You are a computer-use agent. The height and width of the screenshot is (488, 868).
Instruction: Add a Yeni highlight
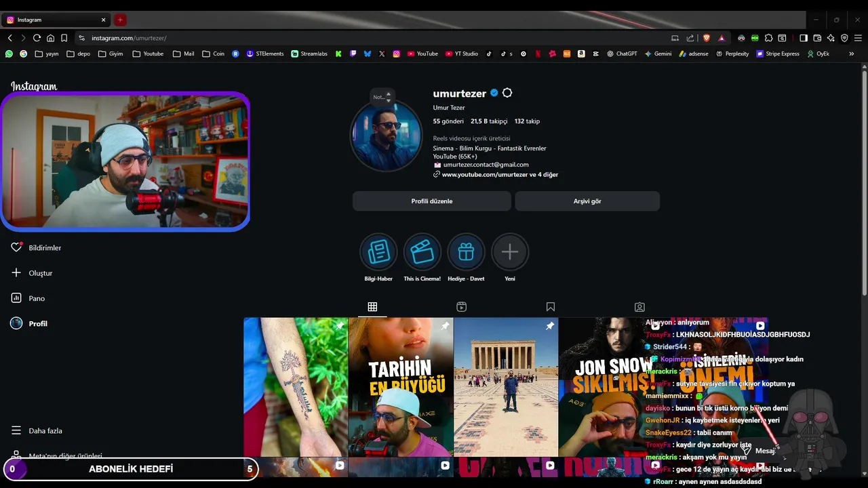pos(510,252)
